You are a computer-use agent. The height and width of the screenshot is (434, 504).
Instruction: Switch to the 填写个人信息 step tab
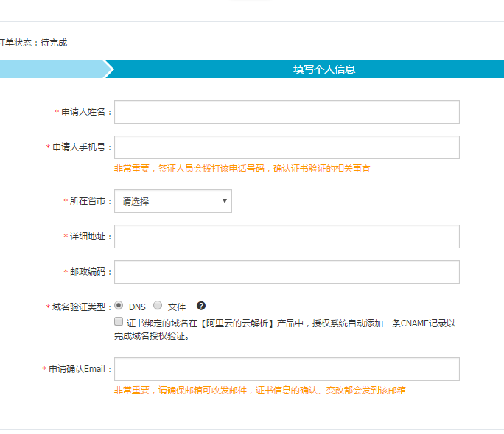324,69
